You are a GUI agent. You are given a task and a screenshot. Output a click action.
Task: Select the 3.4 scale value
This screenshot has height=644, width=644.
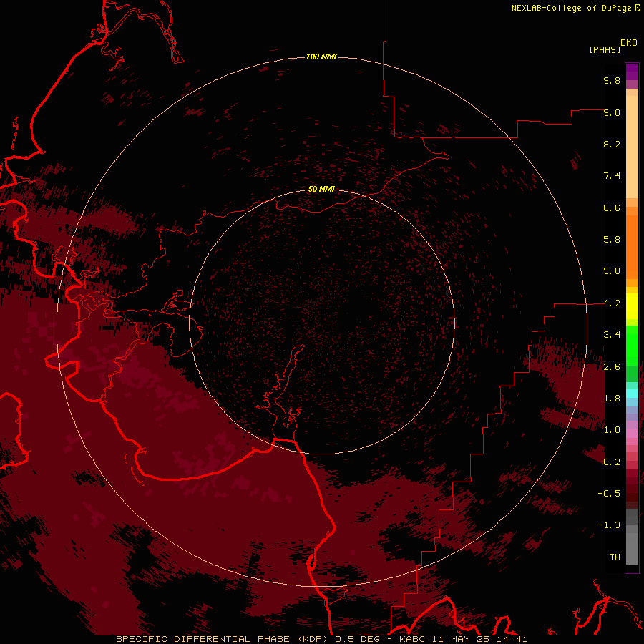612,335
